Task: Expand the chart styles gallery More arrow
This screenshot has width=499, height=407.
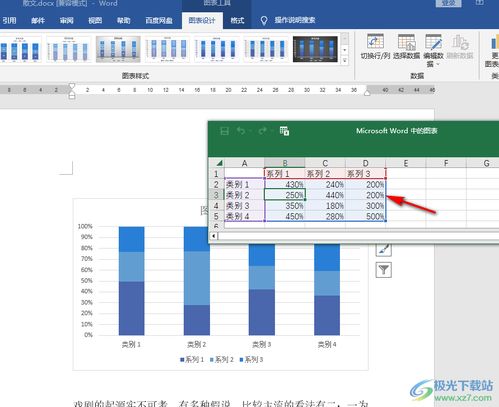Action: (345, 60)
